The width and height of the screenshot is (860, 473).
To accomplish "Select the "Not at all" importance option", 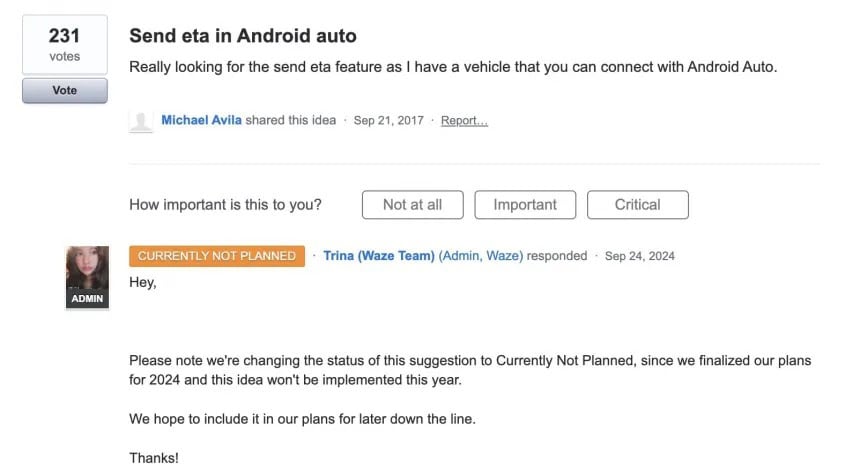I will click(412, 204).
